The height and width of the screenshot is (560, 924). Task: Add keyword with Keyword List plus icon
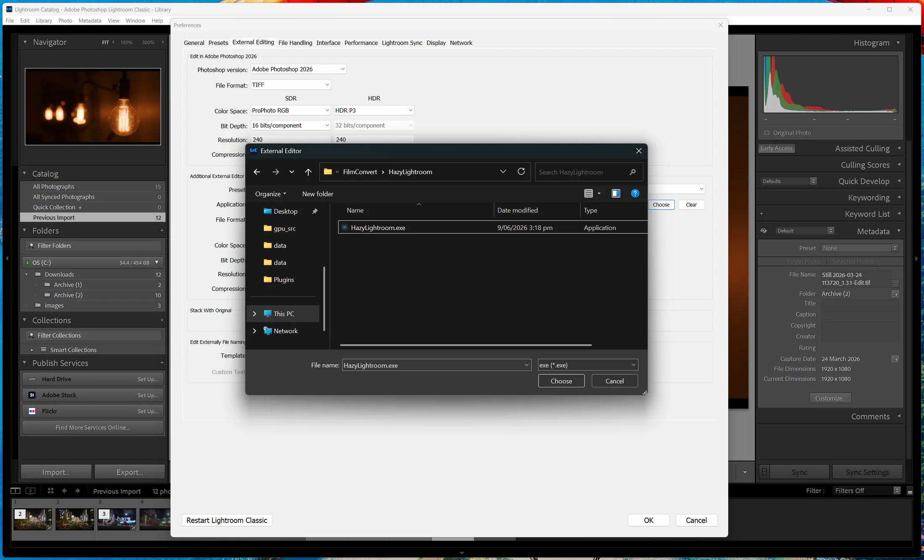click(761, 214)
